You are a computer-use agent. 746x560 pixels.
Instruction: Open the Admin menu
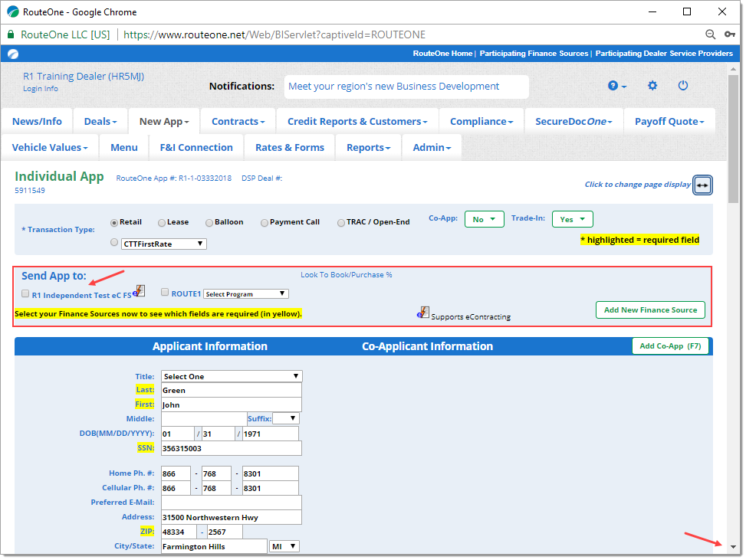(x=432, y=147)
